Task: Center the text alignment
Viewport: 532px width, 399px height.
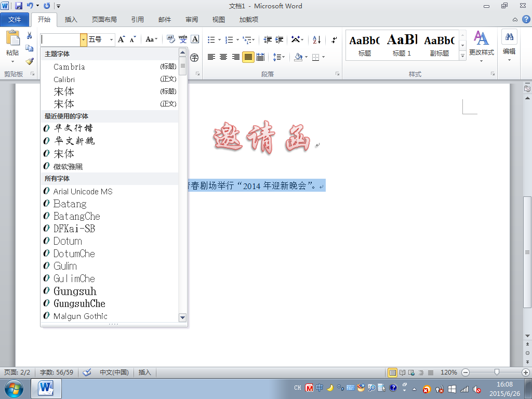Action: click(223, 57)
